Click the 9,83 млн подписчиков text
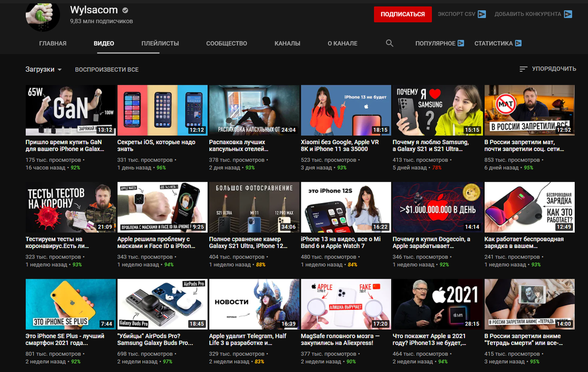The image size is (588, 372). coord(101,22)
